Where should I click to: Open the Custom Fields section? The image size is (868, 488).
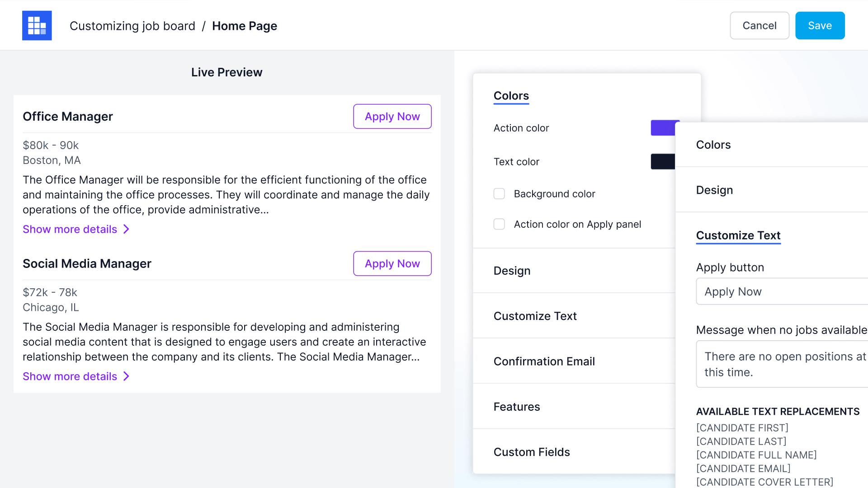click(x=532, y=452)
